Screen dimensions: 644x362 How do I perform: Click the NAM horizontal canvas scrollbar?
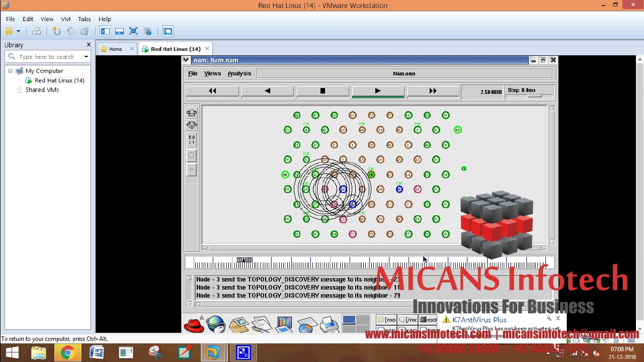tap(375, 248)
